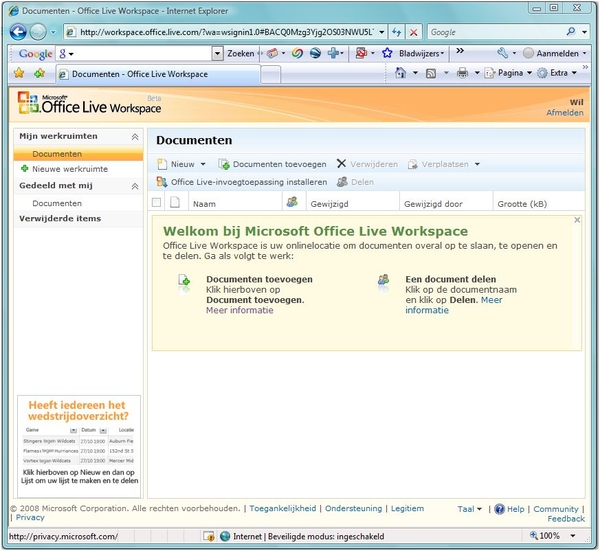Open the Ondersteuning footer link
The height and width of the screenshot is (551, 600).
[x=354, y=509]
